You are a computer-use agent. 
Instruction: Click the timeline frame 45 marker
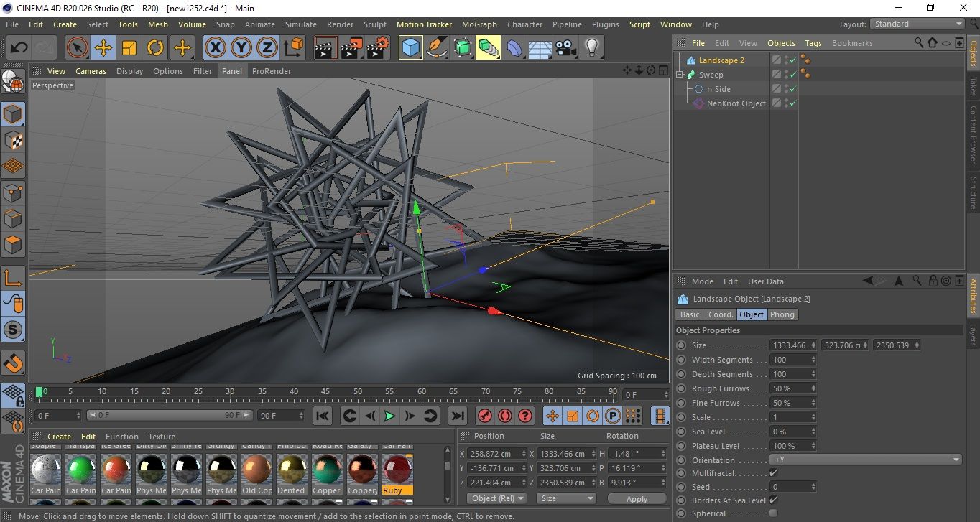[325, 393]
